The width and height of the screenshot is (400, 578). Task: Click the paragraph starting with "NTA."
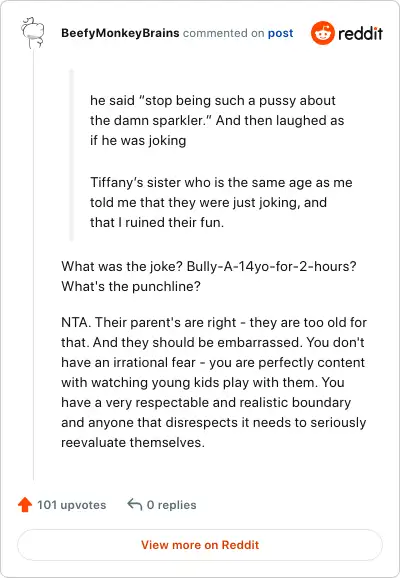[x=214, y=382]
